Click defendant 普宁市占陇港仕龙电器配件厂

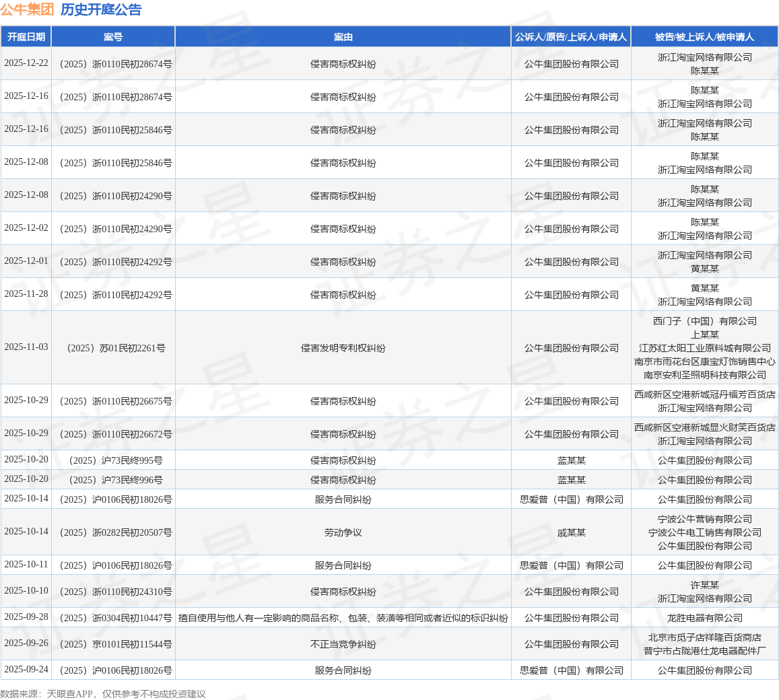click(704, 651)
